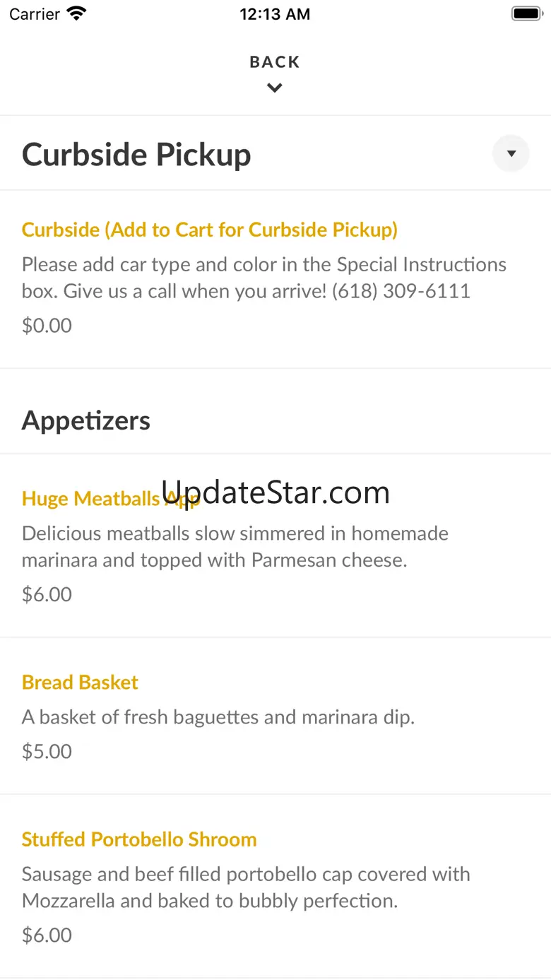The width and height of the screenshot is (551, 980).
Task: Select the Bread Basket item
Action: click(80, 683)
